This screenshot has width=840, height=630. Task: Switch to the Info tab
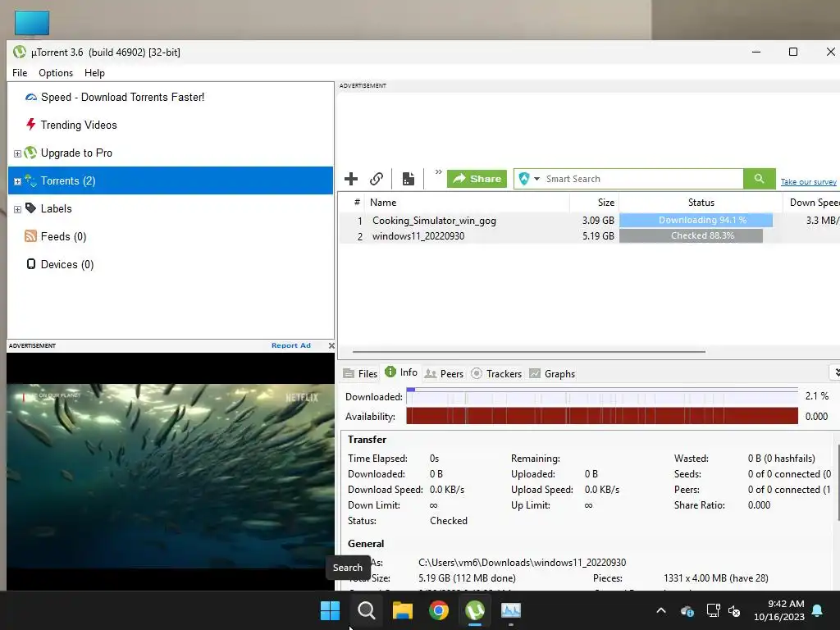point(401,372)
